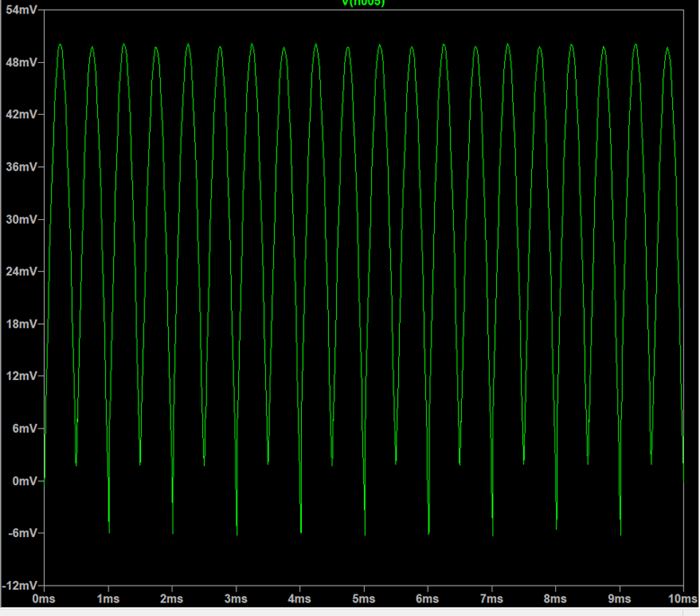Select the -6mV axis tick label

coord(22,533)
